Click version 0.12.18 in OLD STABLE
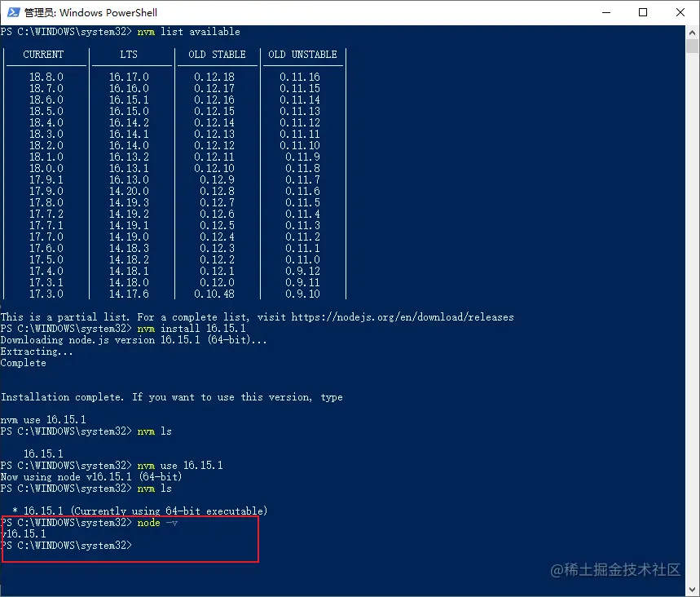700x597 pixels. tap(214, 77)
